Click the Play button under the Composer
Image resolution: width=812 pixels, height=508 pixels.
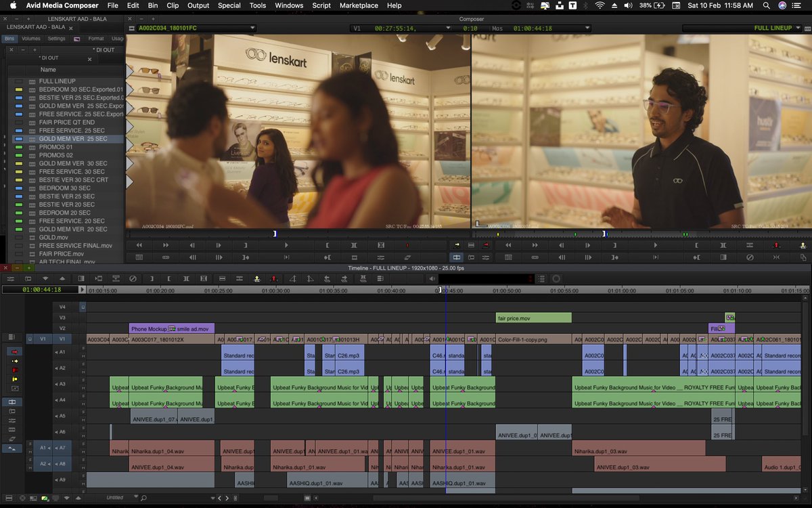(x=286, y=245)
